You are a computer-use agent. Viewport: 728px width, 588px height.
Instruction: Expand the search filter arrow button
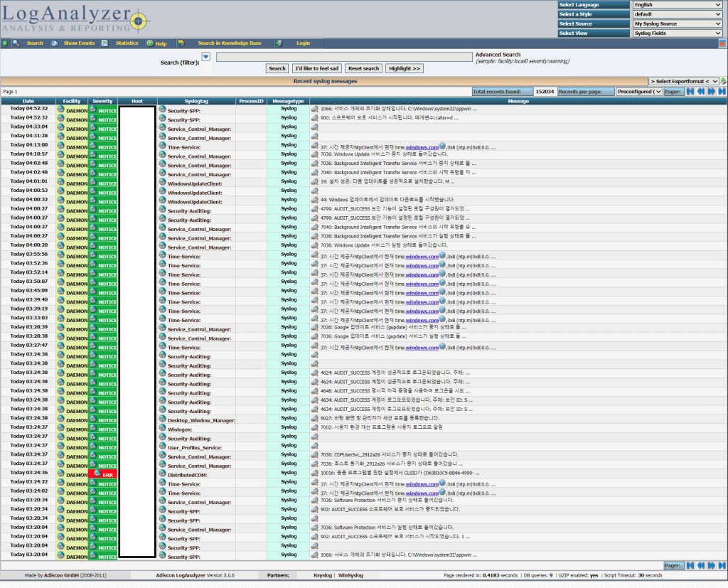tap(205, 57)
